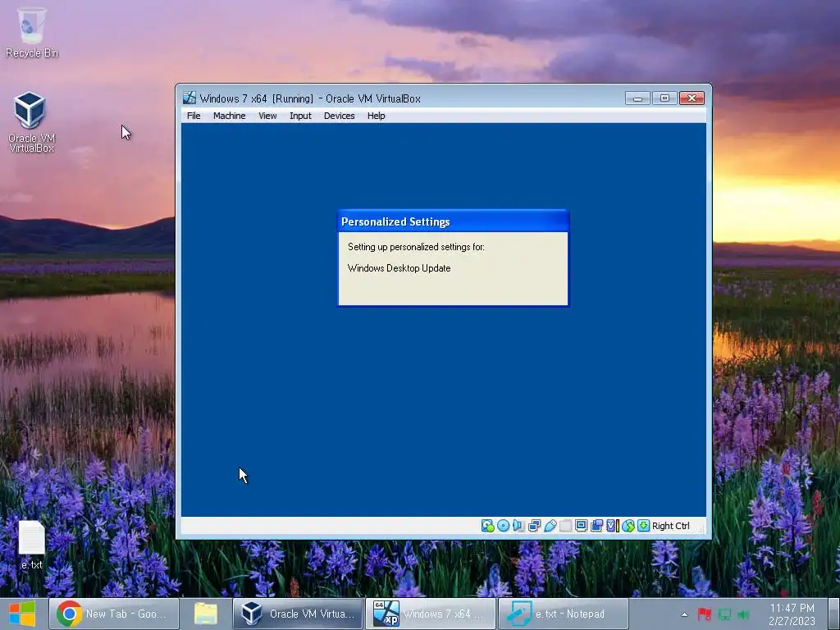Viewport: 840px width, 630px height.
Task: Click the keyboard capture green arrow icon
Action: 643,526
